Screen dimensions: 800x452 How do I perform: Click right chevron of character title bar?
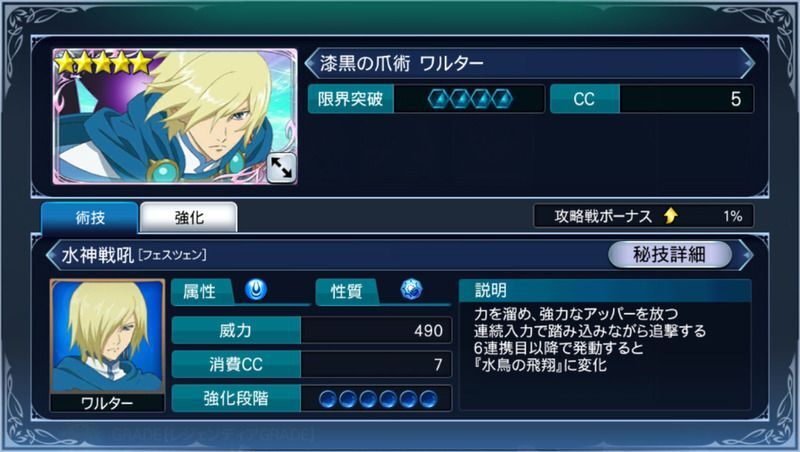[747, 63]
